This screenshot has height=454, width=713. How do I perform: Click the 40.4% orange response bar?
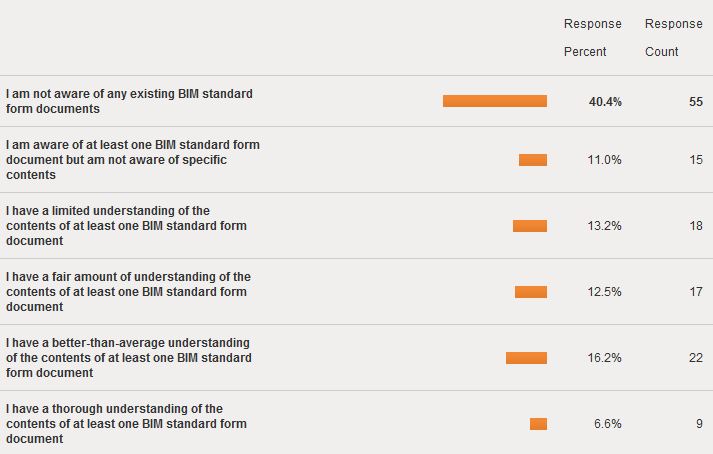point(495,101)
